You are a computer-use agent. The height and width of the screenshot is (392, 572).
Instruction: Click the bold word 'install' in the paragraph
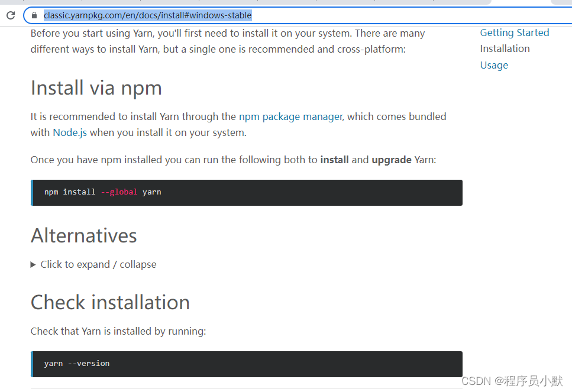tap(334, 160)
